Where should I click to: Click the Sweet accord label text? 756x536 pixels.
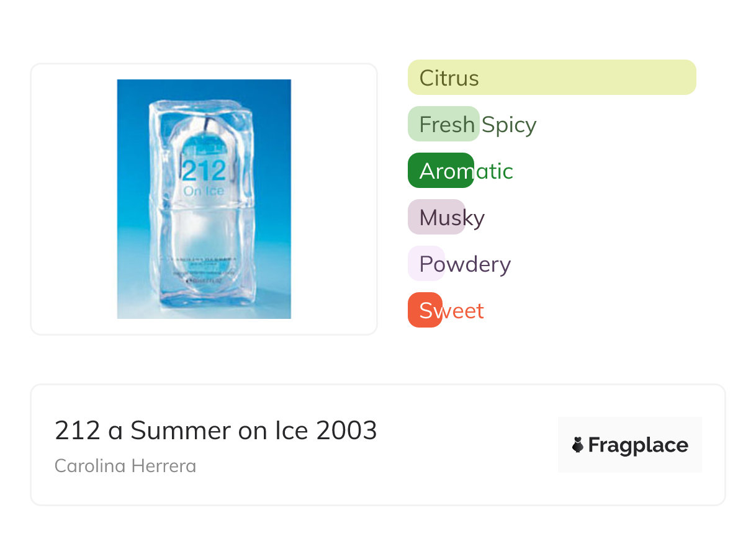pos(452,310)
